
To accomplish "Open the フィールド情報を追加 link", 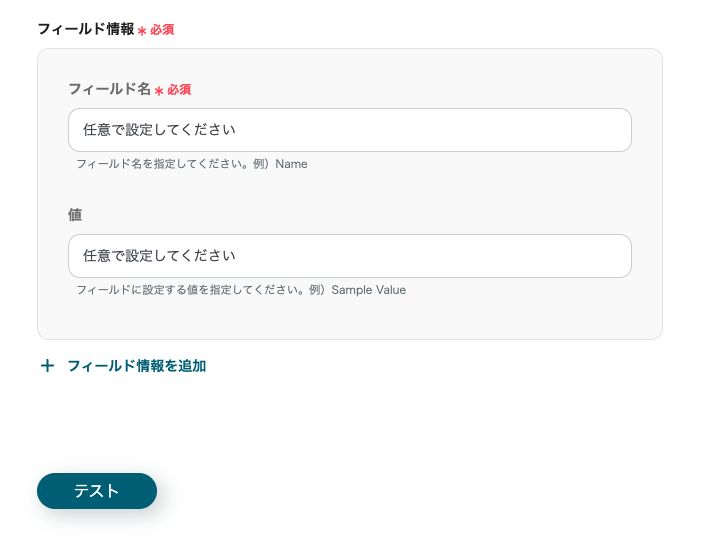I will pos(136,366).
